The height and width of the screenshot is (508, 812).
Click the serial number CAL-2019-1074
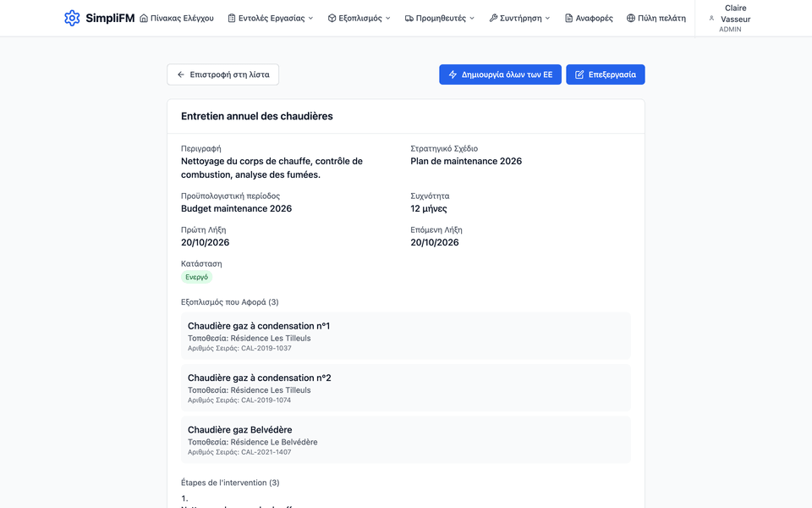pyautogui.click(x=266, y=400)
